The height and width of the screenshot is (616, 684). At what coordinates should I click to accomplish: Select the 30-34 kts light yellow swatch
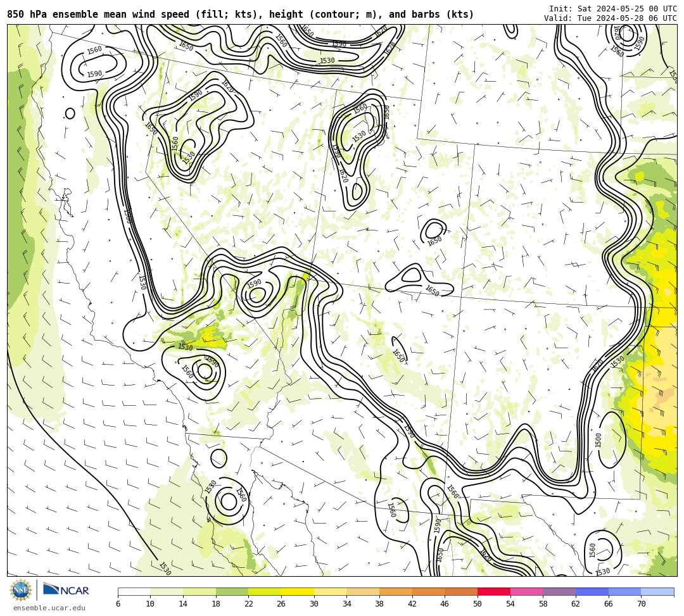330,591
